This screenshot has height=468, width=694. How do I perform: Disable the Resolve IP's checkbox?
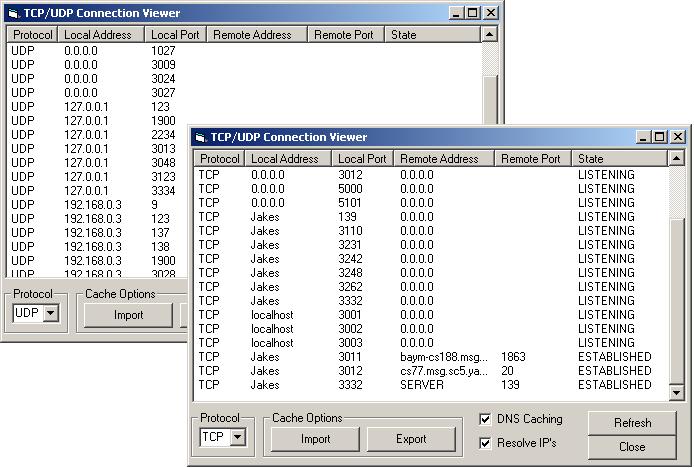[485, 443]
